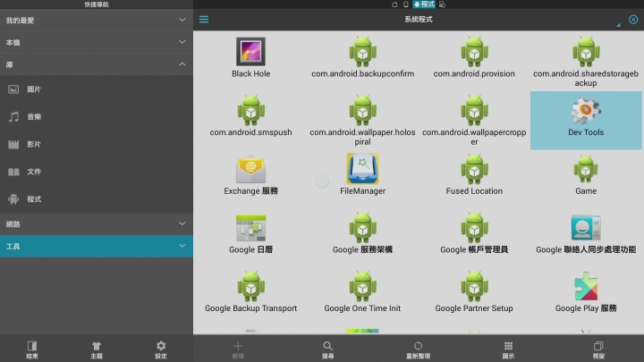Switch to the last window tab icon
The height and width of the screenshot is (362, 644).
(x=442, y=4)
